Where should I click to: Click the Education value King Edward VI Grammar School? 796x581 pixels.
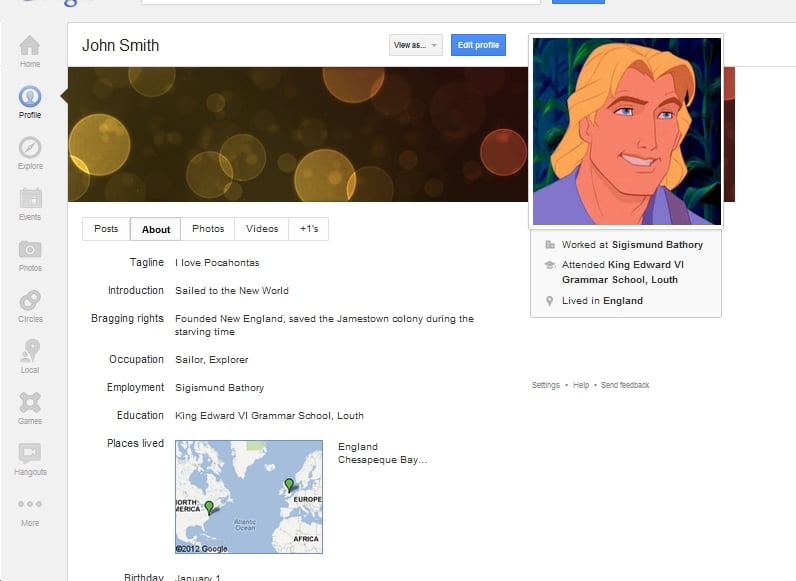pyautogui.click(x=270, y=415)
